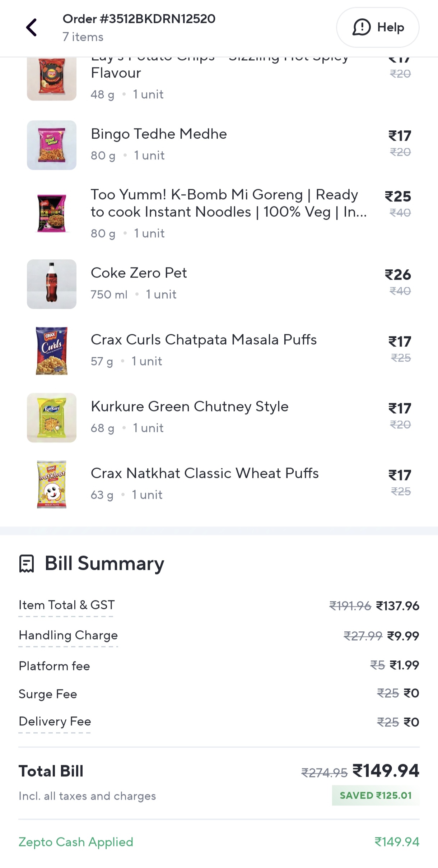Tap the Bingo Tedhe Medhe thumbnail

pos(52,145)
